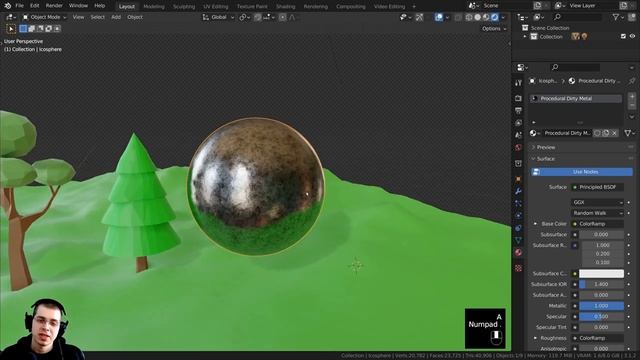This screenshot has width=640, height=360.
Task: Toggle Collection visibility eye in outliner
Action: click(x=632, y=36)
